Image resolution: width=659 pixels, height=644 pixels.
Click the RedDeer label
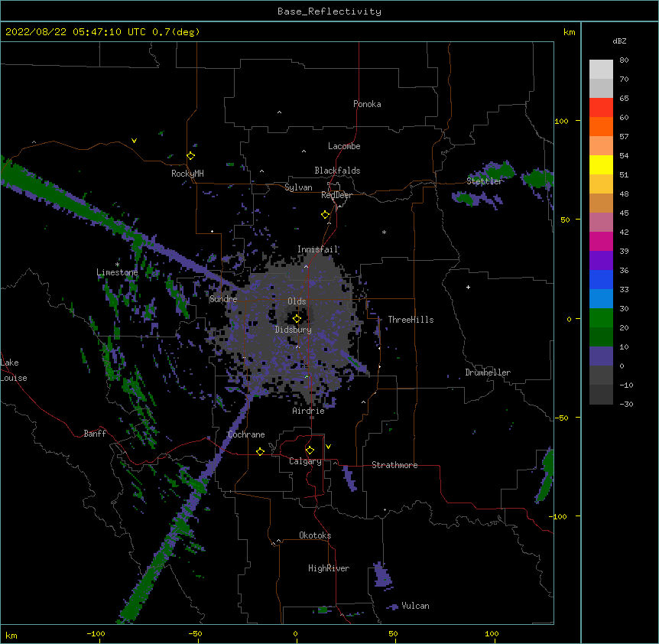[x=336, y=195]
